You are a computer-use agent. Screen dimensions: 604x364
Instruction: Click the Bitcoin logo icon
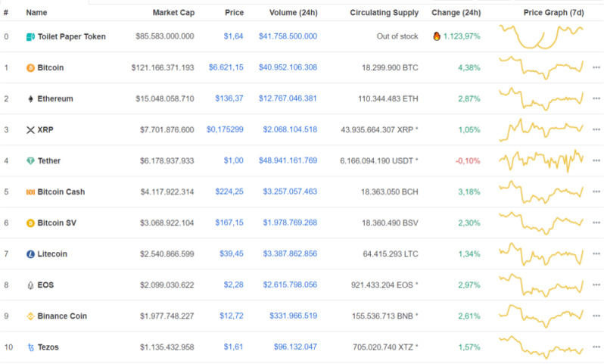pyautogui.click(x=30, y=67)
